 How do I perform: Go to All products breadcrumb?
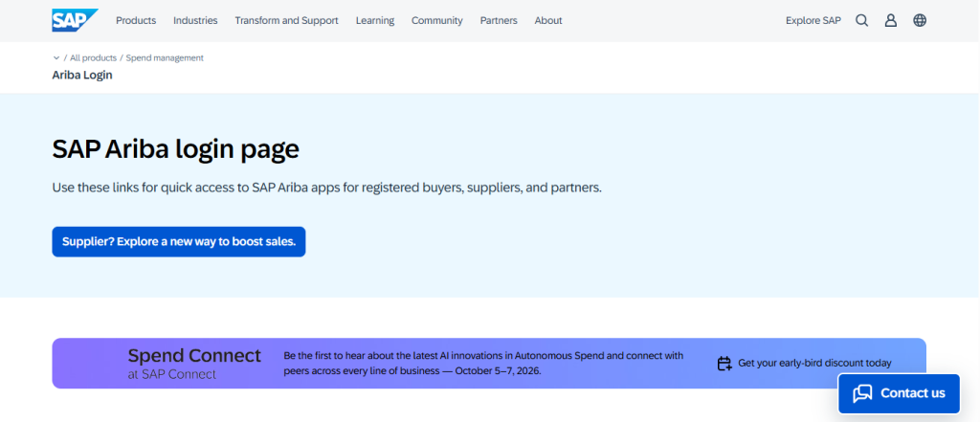pos(93,58)
